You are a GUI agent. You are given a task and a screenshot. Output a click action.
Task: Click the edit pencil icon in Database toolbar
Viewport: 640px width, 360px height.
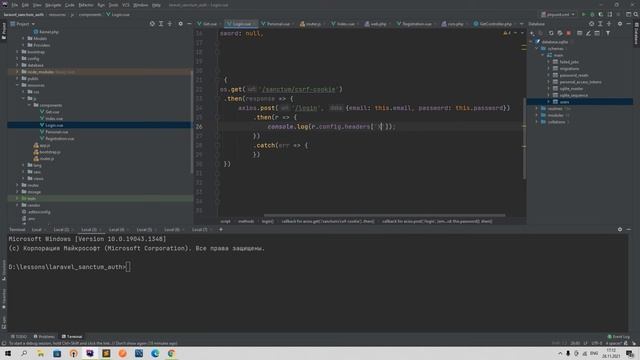click(x=588, y=33)
